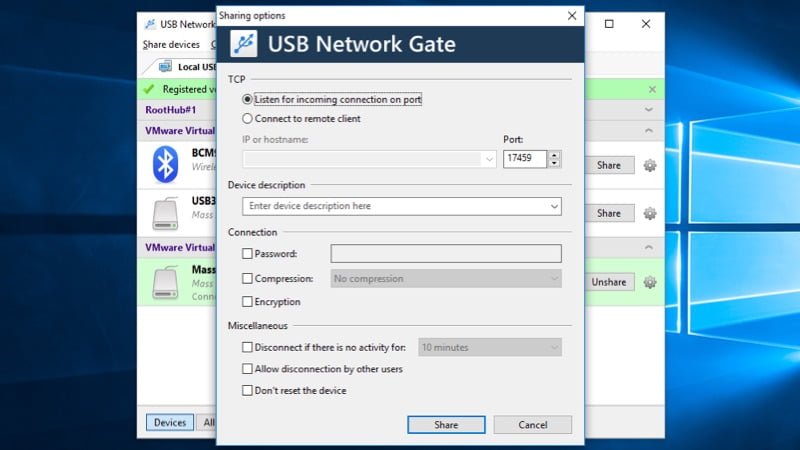Viewport: 800px width, 450px height.
Task: Click the USB Network Gate logo icon
Action: click(243, 43)
